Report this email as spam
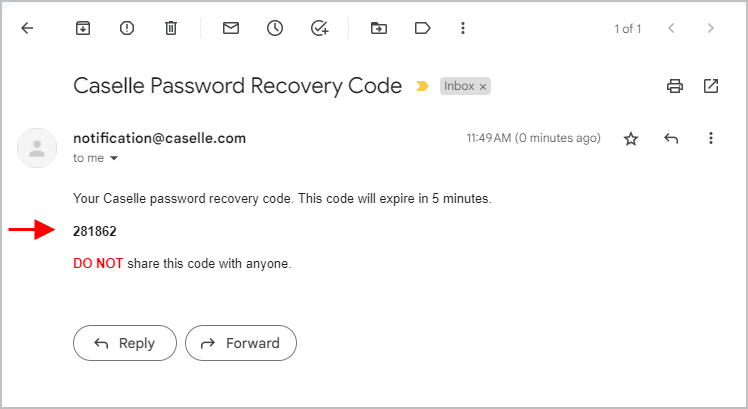Image resolution: width=748 pixels, height=409 pixels. coord(127,28)
